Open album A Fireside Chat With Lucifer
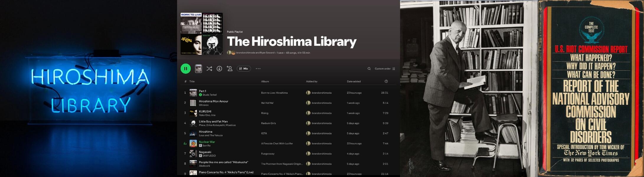Viewport: 644px width, 177px height. 277,144
